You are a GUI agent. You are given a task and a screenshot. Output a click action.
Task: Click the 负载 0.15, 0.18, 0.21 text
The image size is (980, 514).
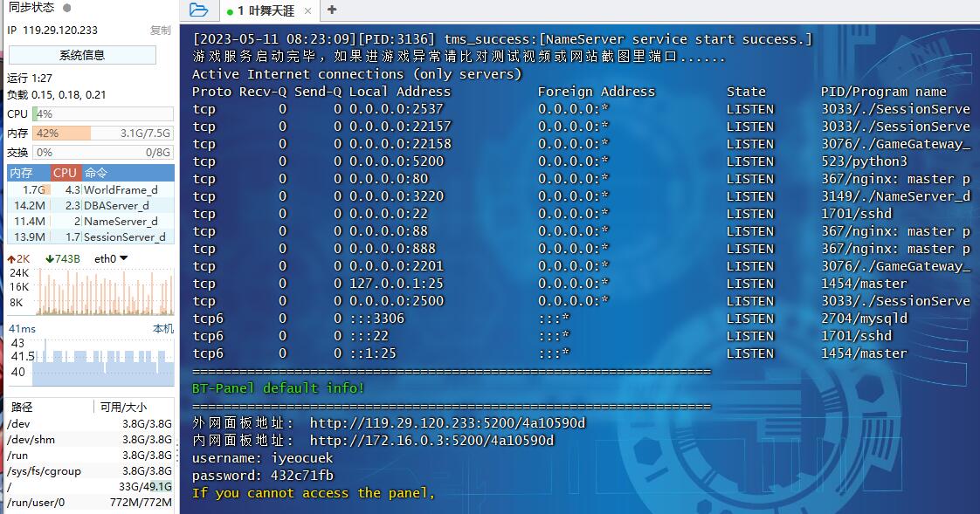56,95
